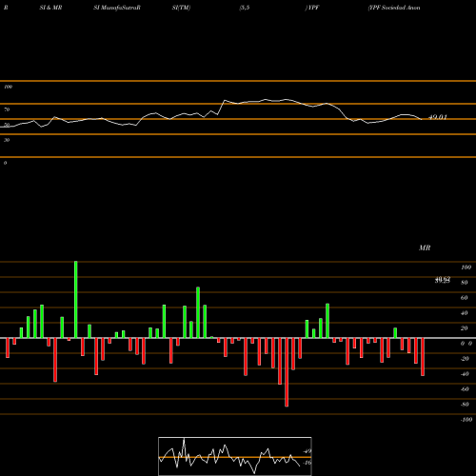Click the RSI value label 49.01
Viewport: 476px width, 476px height.
click(438, 117)
